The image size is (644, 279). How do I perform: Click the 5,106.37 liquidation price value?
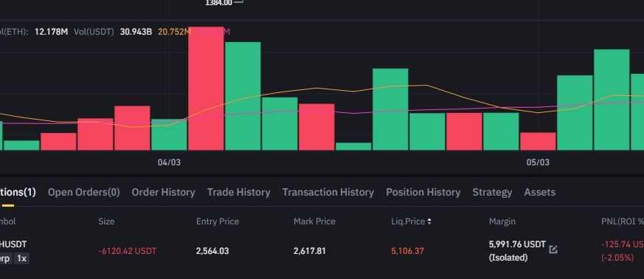click(x=407, y=251)
